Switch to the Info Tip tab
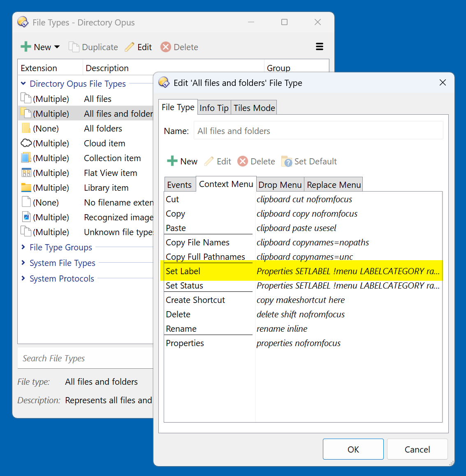The image size is (466, 476). [214, 108]
